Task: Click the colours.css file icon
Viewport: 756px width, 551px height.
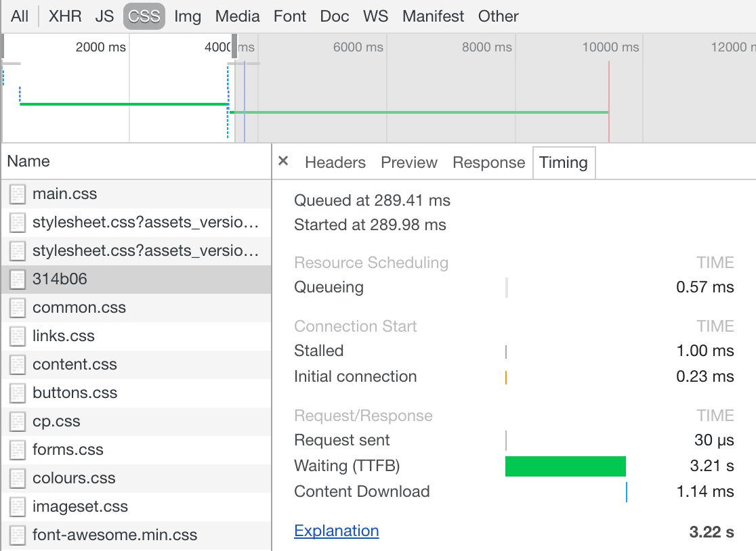Action: [x=18, y=479]
